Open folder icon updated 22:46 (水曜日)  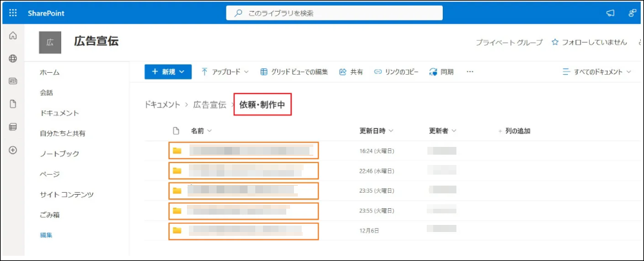pyautogui.click(x=177, y=171)
